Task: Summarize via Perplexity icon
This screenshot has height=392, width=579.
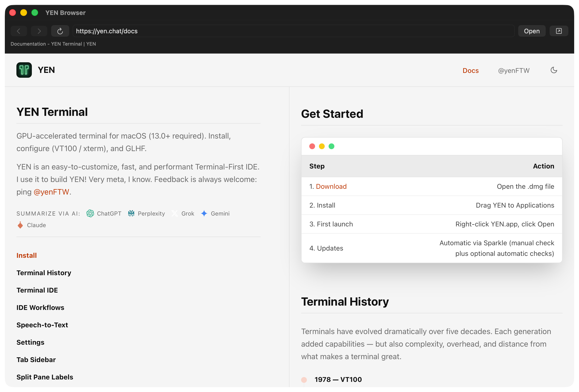Action: (131, 214)
